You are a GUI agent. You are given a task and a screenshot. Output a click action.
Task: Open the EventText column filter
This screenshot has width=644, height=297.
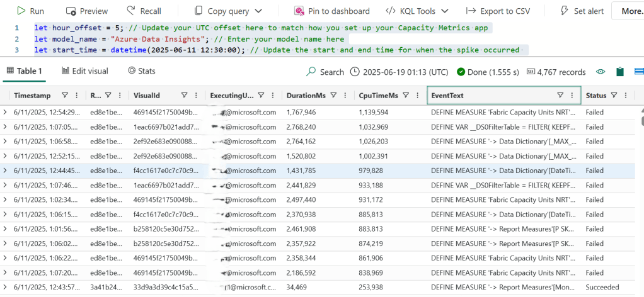pyautogui.click(x=560, y=96)
